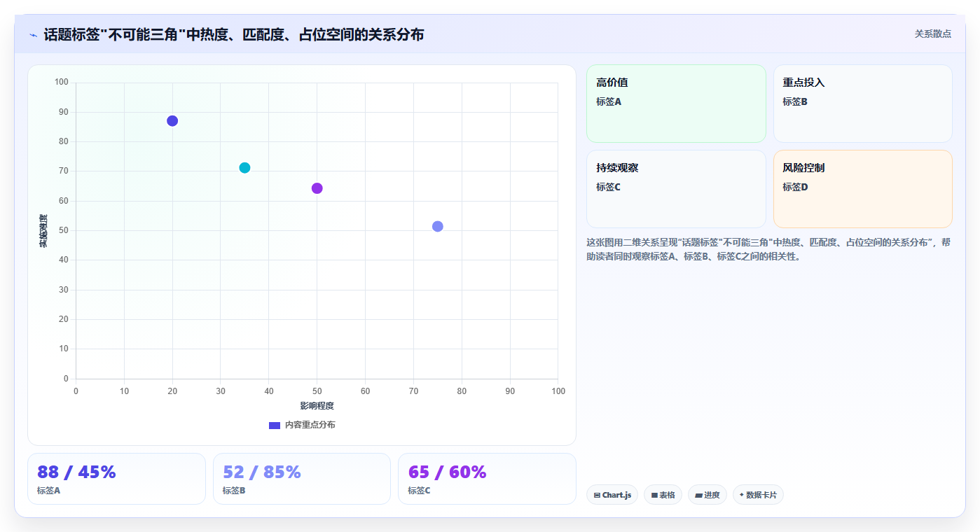Image resolution: width=980 pixels, height=532 pixels.
Task: Click the 进度 tag chip
Action: (x=708, y=495)
